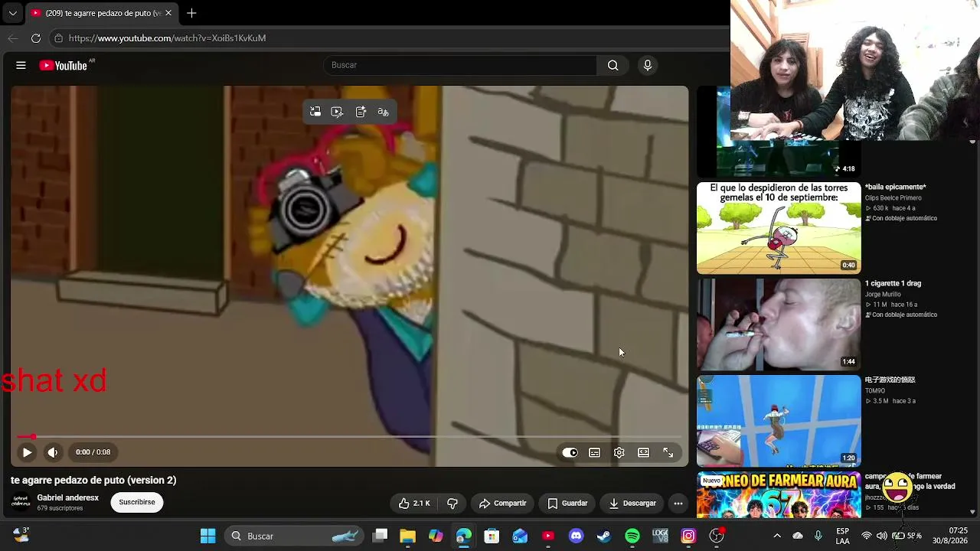The height and width of the screenshot is (551, 980).
Task: Go back to the previous page
Action: [13, 38]
